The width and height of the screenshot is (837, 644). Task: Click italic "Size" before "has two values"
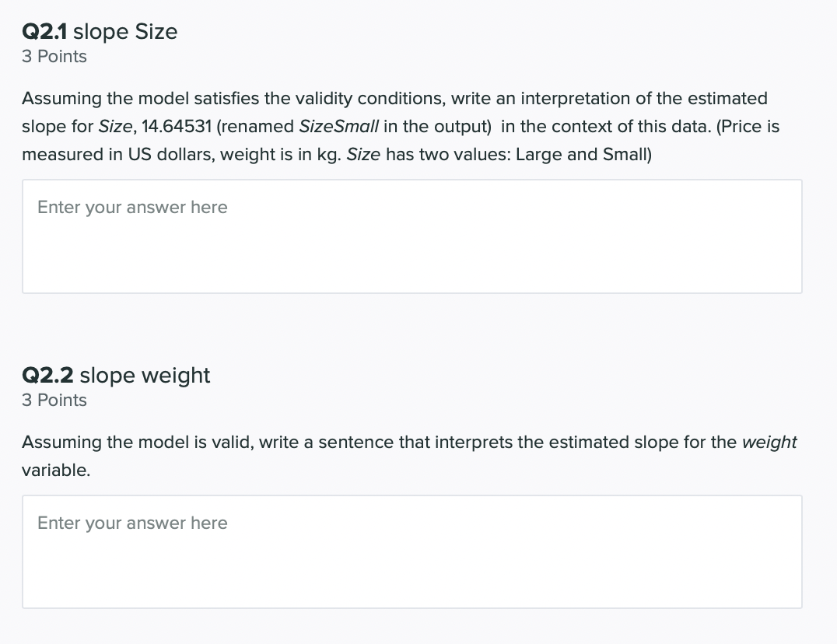(x=363, y=154)
